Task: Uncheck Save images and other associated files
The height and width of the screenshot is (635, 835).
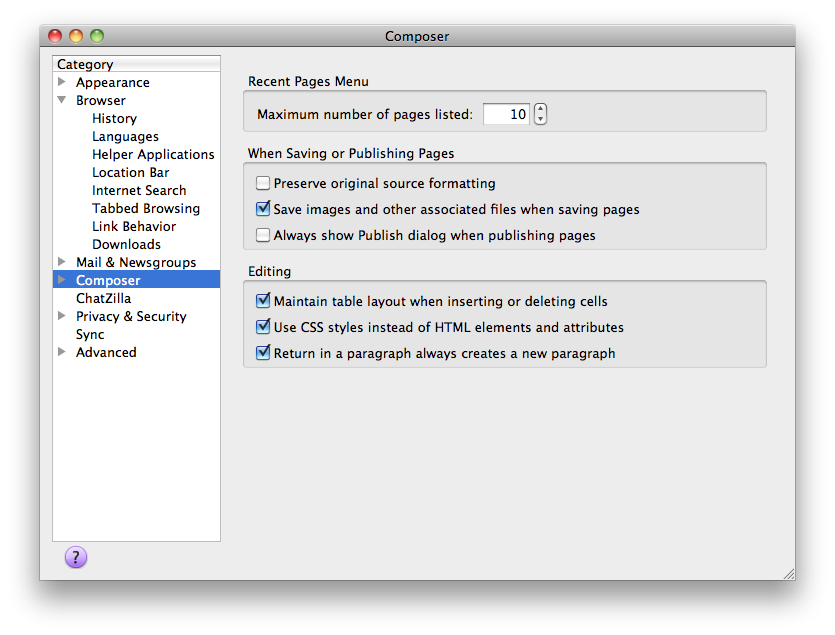Action: click(263, 210)
